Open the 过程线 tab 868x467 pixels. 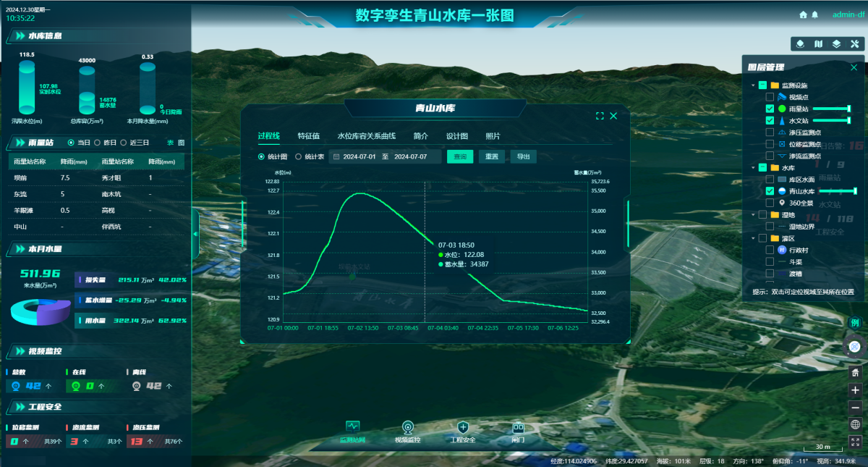pos(268,136)
